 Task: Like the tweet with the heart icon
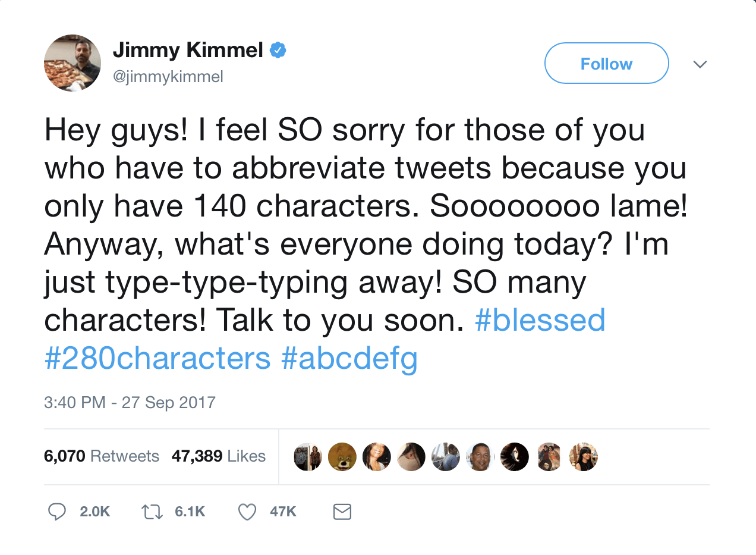(x=247, y=512)
